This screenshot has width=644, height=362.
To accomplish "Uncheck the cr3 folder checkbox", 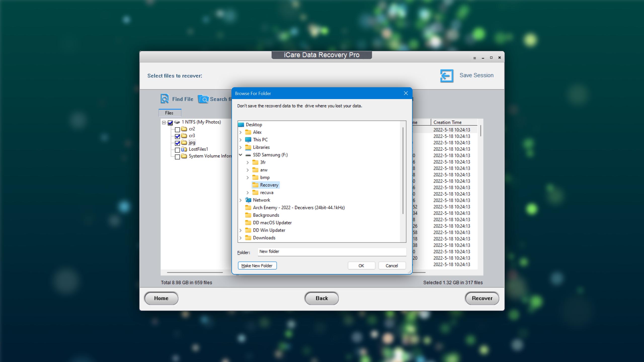I will click(177, 136).
